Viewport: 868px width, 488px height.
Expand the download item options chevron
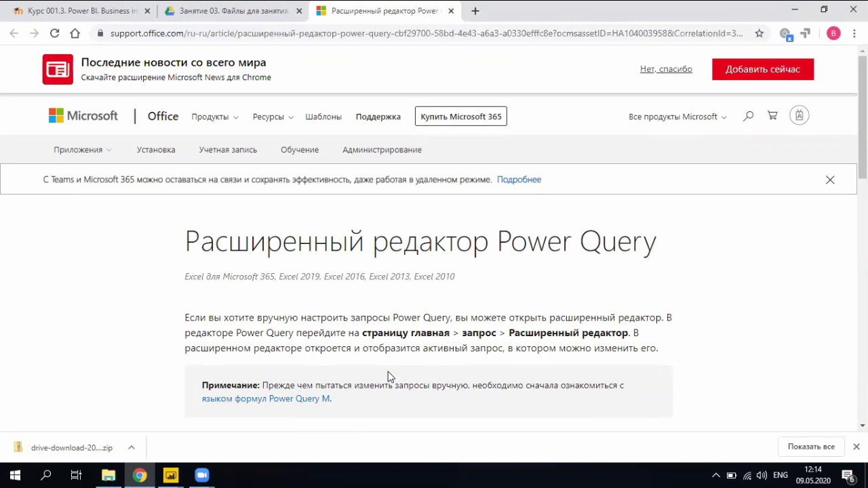132,447
